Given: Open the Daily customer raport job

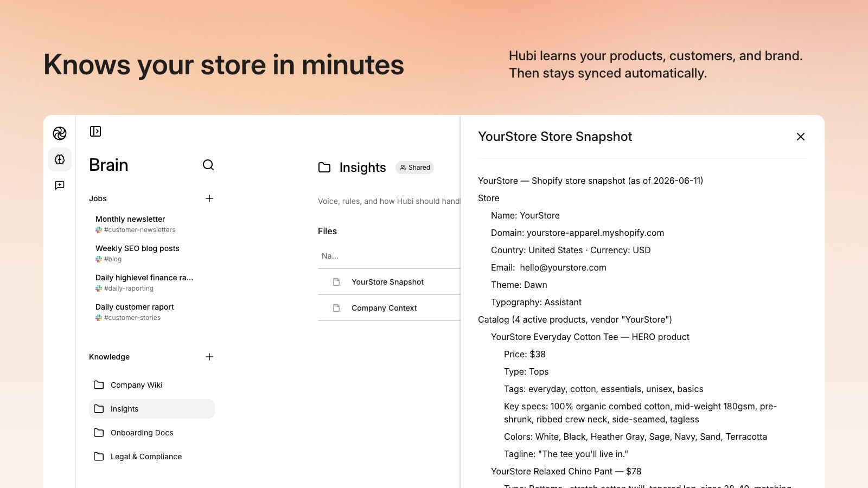Looking at the screenshot, I should click(x=135, y=307).
